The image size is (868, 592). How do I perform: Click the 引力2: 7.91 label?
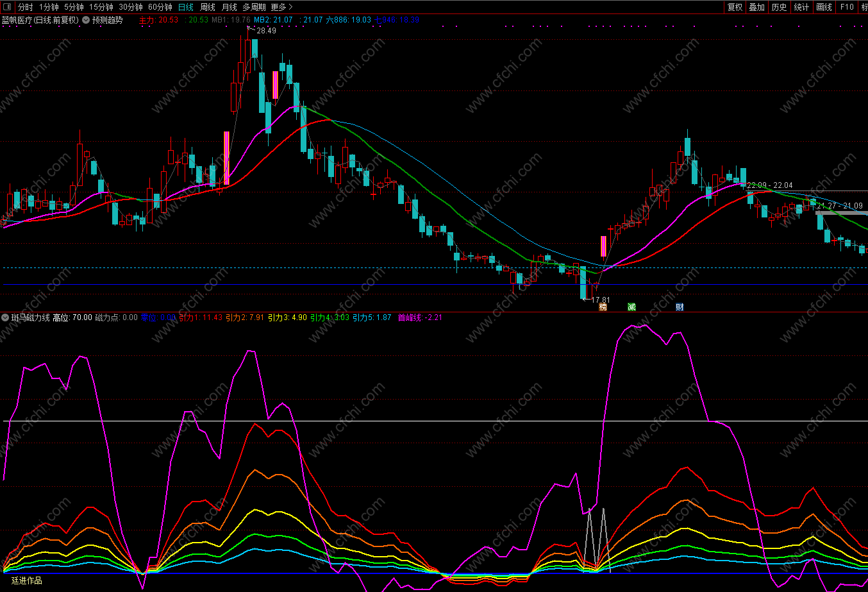pyautogui.click(x=245, y=317)
